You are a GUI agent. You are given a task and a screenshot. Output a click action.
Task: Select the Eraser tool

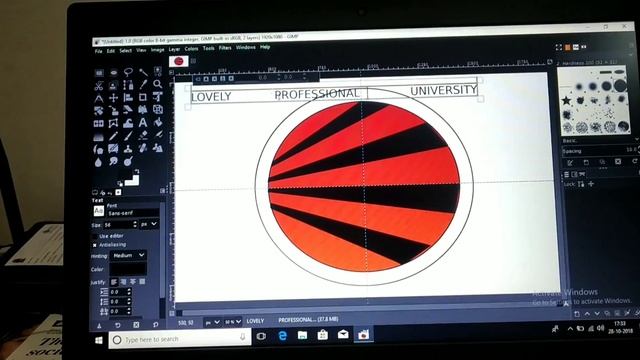143,136
